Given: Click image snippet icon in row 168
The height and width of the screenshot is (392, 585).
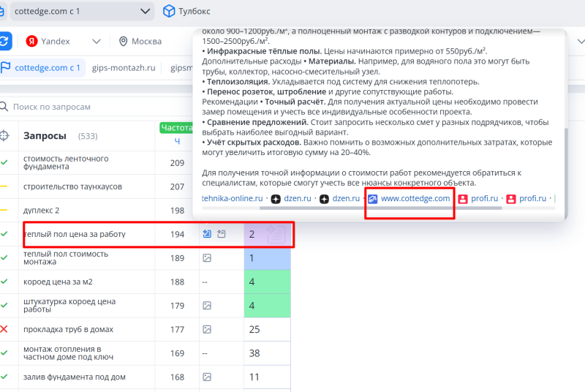Looking at the screenshot, I should click(207, 377).
